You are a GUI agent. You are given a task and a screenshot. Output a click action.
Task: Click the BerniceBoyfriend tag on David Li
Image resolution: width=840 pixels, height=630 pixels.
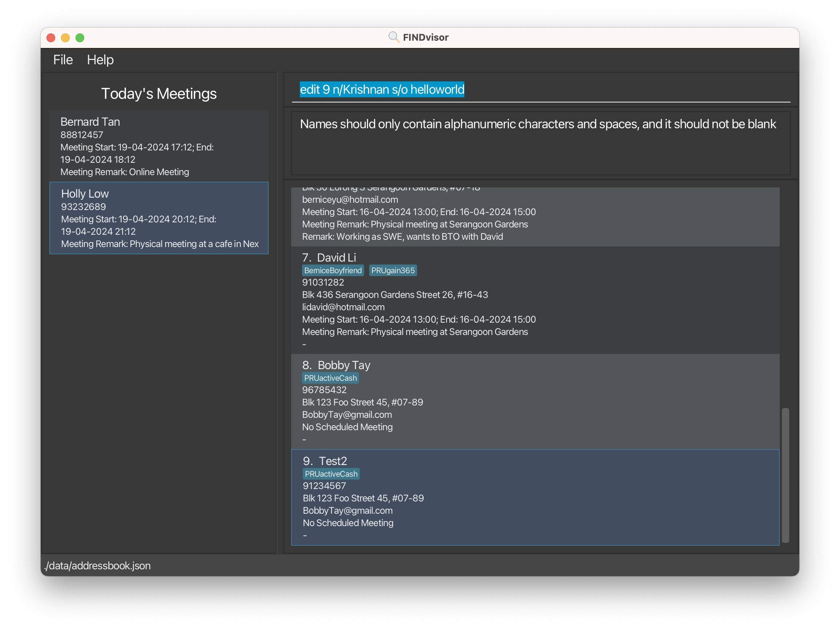(333, 271)
